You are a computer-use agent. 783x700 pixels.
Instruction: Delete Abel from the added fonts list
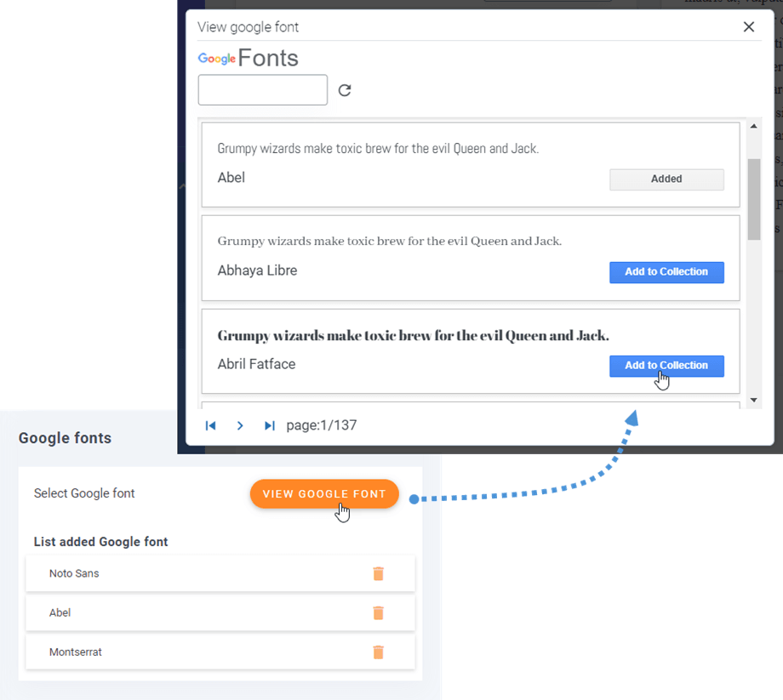click(379, 612)
